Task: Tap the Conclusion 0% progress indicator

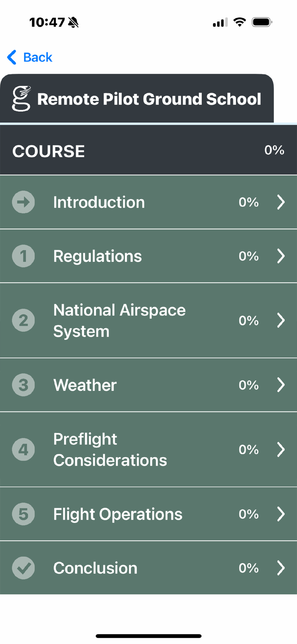Action: click(248, 568)
